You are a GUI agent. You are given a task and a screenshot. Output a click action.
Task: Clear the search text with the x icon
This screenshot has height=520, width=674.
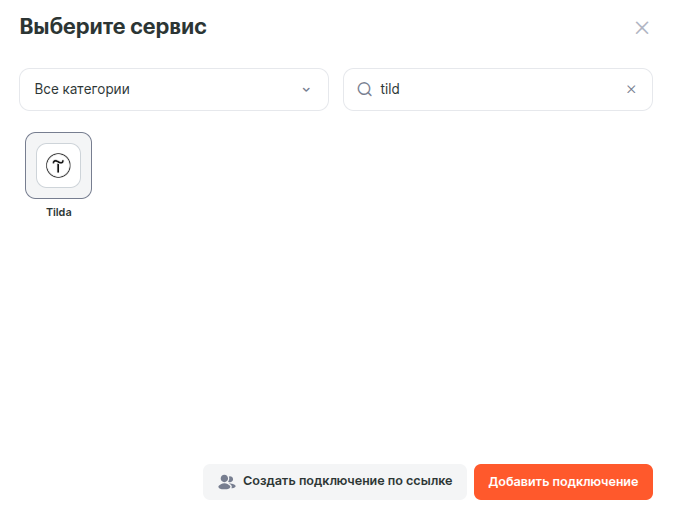pyautogui.click(x=631, y=89)
